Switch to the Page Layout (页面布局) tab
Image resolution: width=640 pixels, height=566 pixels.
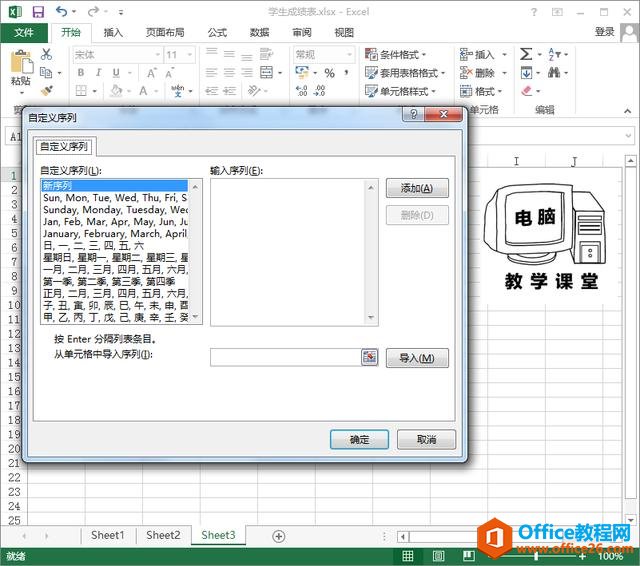[165, 33]
